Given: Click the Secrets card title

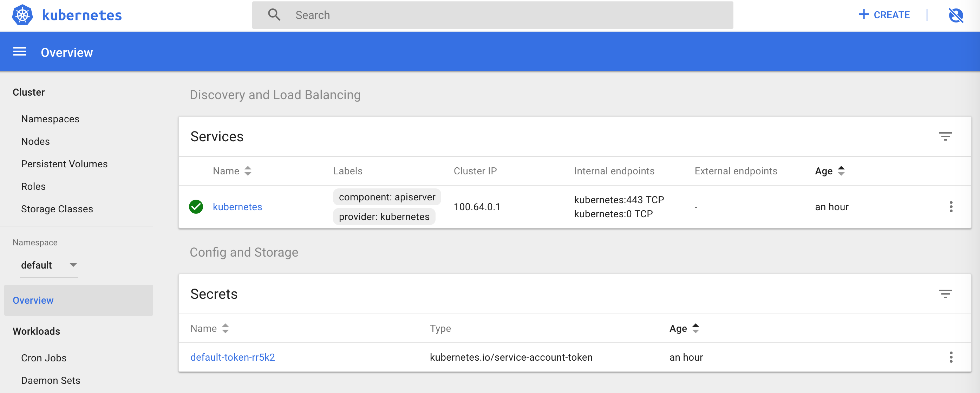Looking at the screenshot, I should (214, 294).
